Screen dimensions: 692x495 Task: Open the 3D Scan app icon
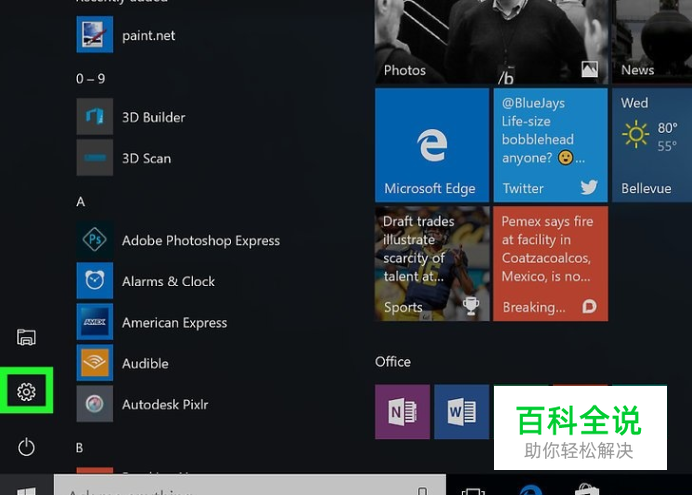(94, 158)
